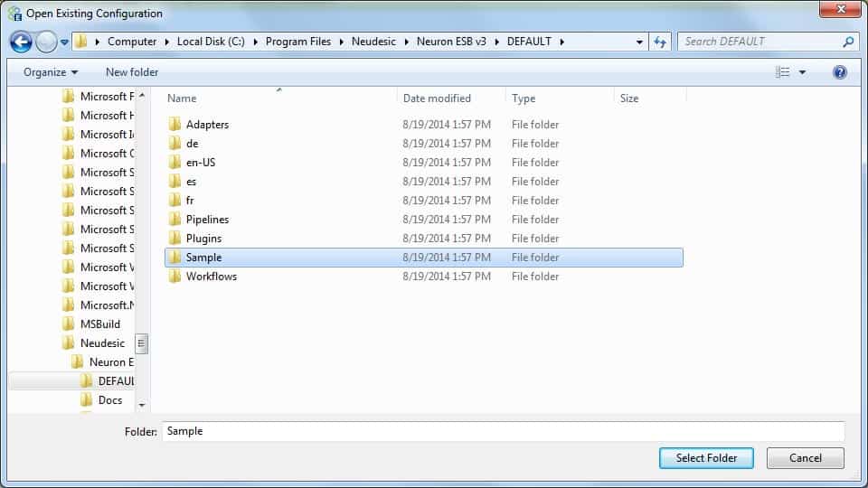Click New folder
This screenshot has height=488, width=868.
132,72
